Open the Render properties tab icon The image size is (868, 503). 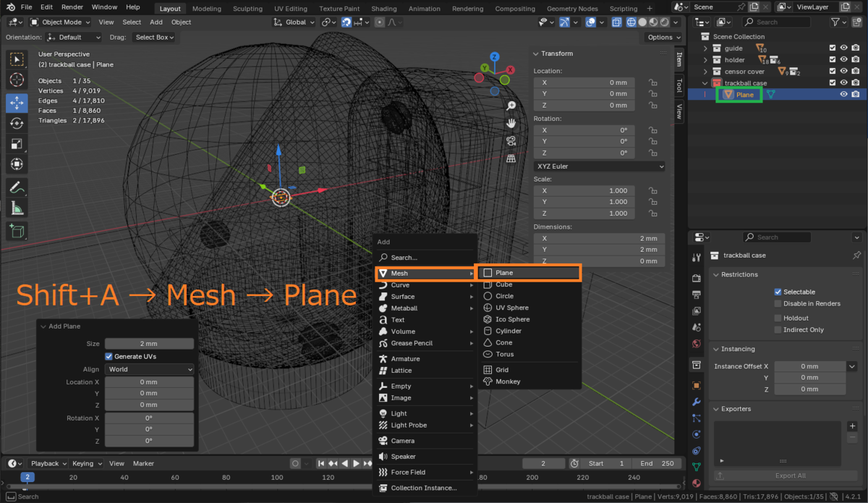coord(697,279)
